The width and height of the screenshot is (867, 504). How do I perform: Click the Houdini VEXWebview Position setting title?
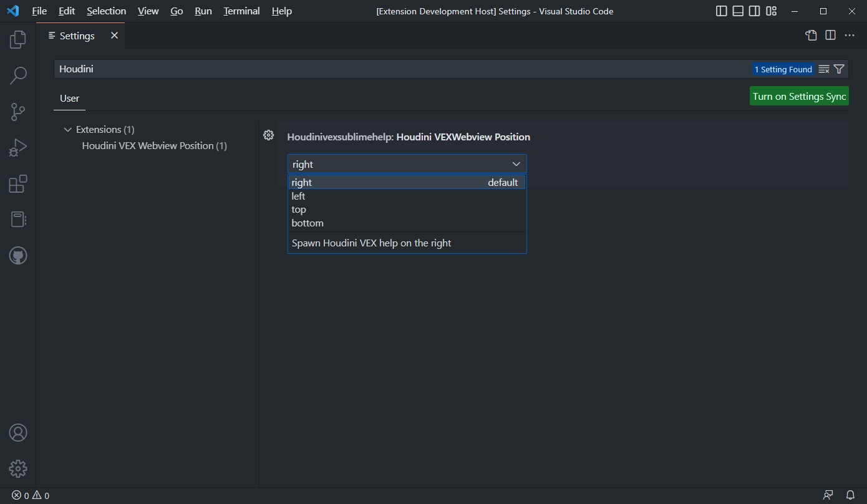409,137
